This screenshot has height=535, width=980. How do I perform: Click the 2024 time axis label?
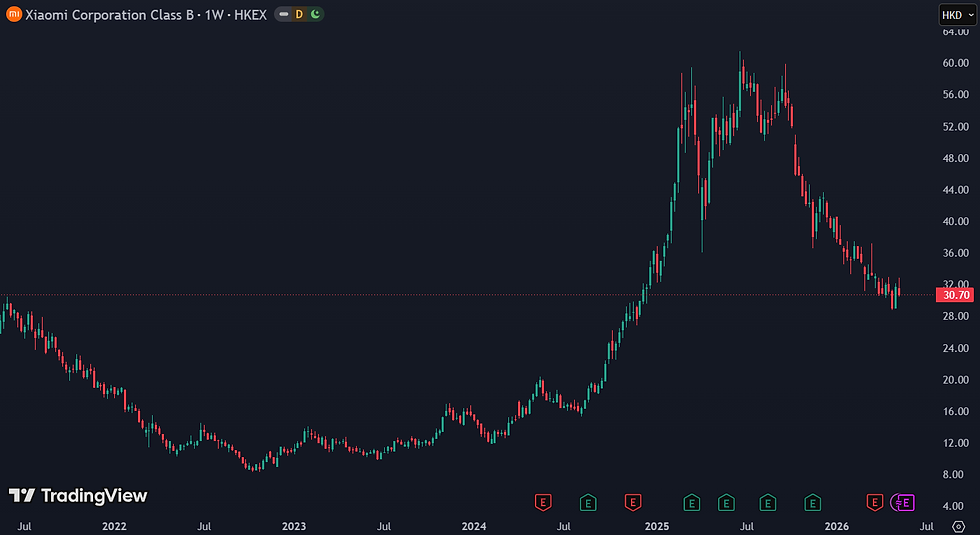474,526
